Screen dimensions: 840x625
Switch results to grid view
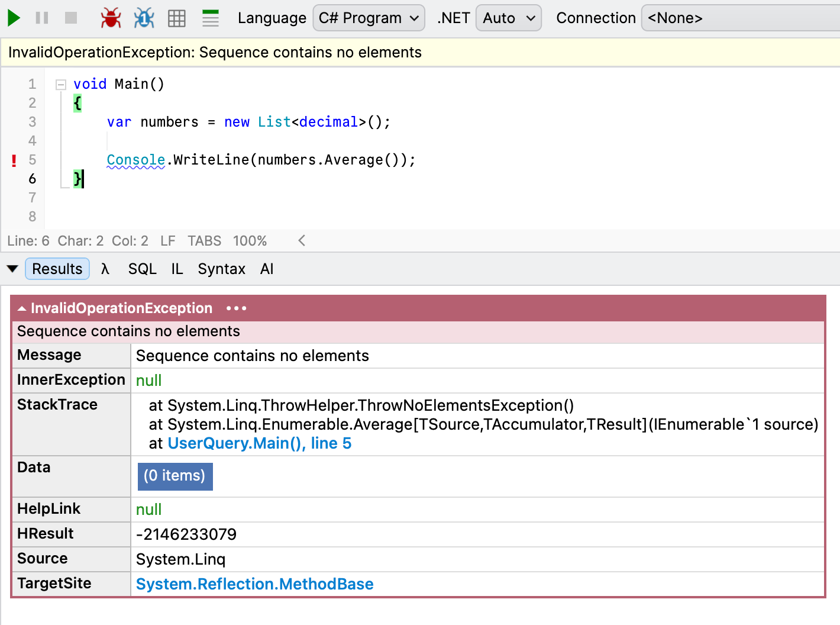[177, 18]
